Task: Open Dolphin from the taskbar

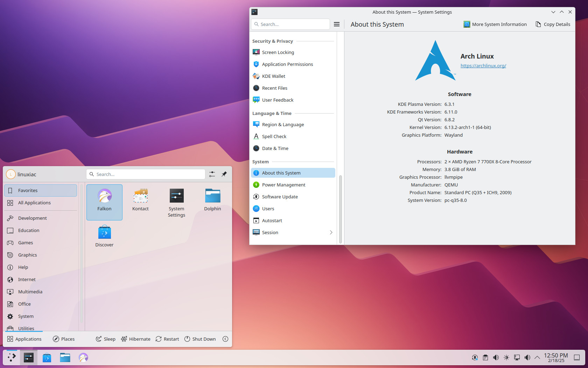Action: 65,357
